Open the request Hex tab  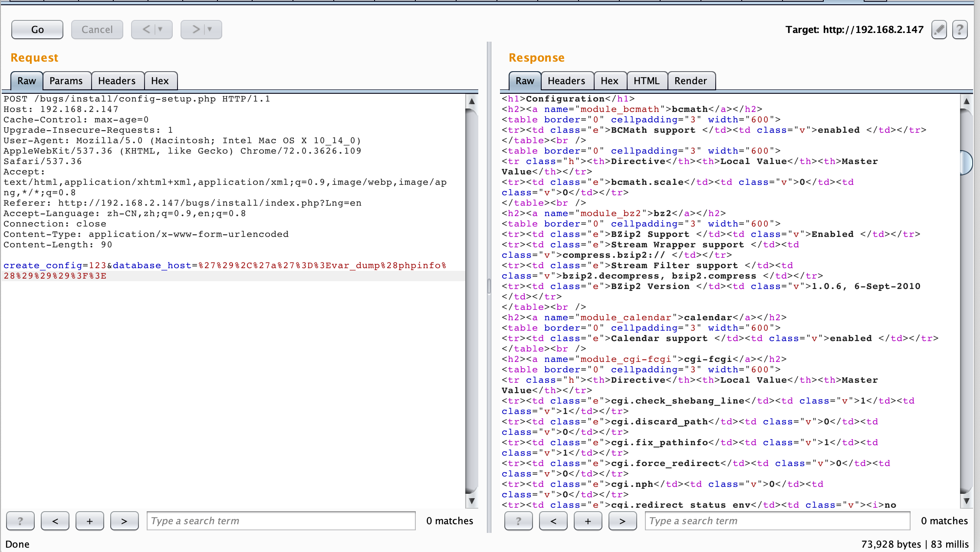(x=160, y=81)
